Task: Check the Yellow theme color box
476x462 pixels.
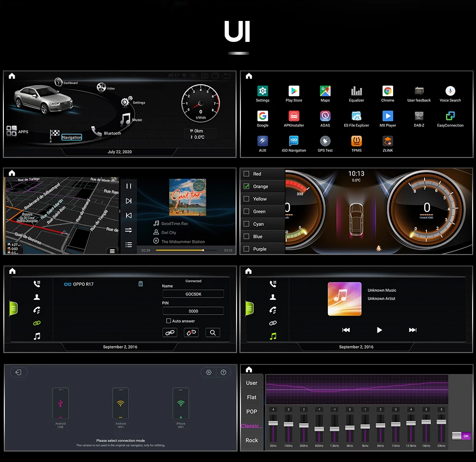Action: 247,199
